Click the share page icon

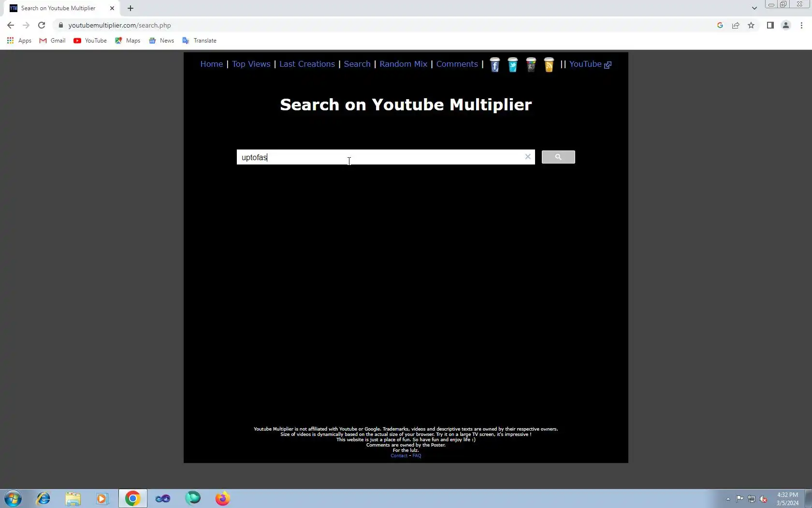coord(736,25)
